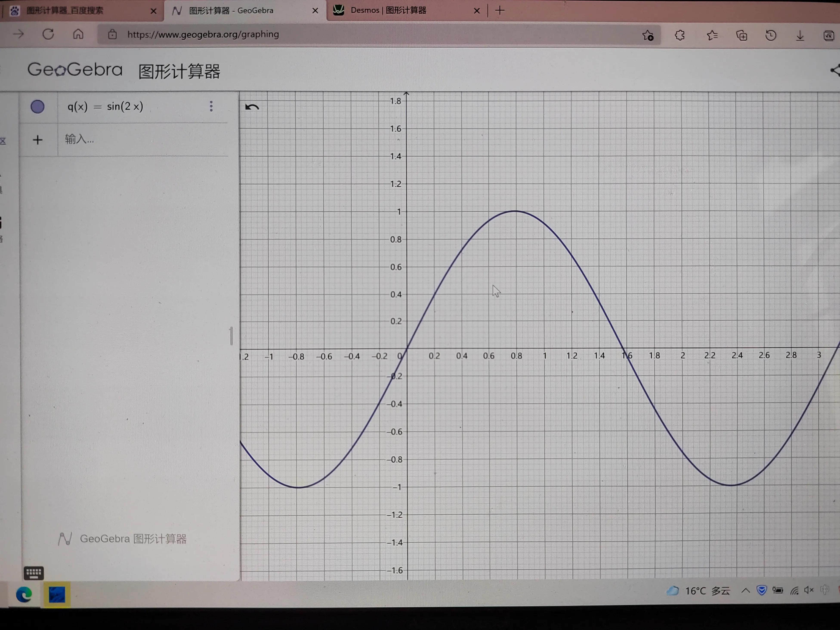The image size is (840, 630).
Task: Reload the page
Action: (x=48, y=35)
